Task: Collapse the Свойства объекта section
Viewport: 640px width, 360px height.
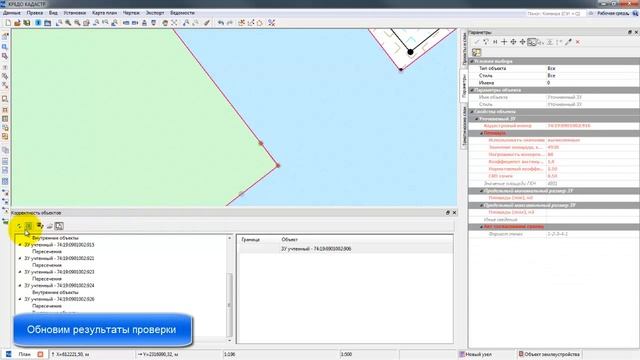Action: point(472,111)
